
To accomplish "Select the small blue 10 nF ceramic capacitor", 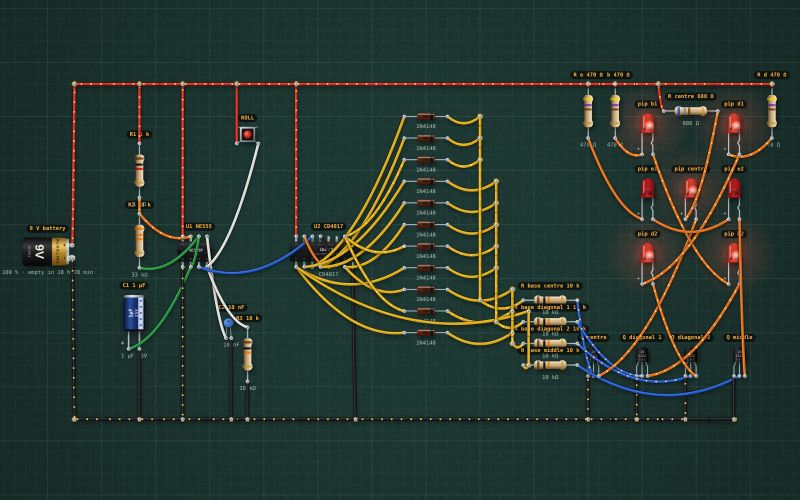I will click(x=229, y=322).
